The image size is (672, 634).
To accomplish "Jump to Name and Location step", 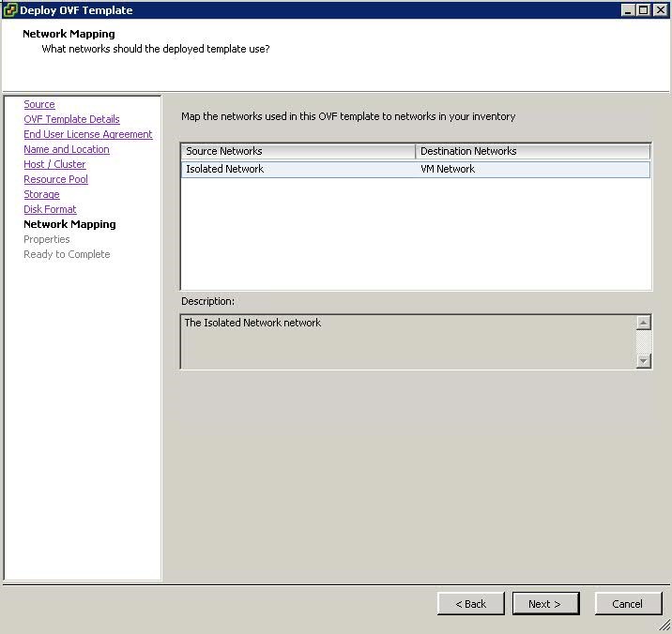I will pos(67,149).
